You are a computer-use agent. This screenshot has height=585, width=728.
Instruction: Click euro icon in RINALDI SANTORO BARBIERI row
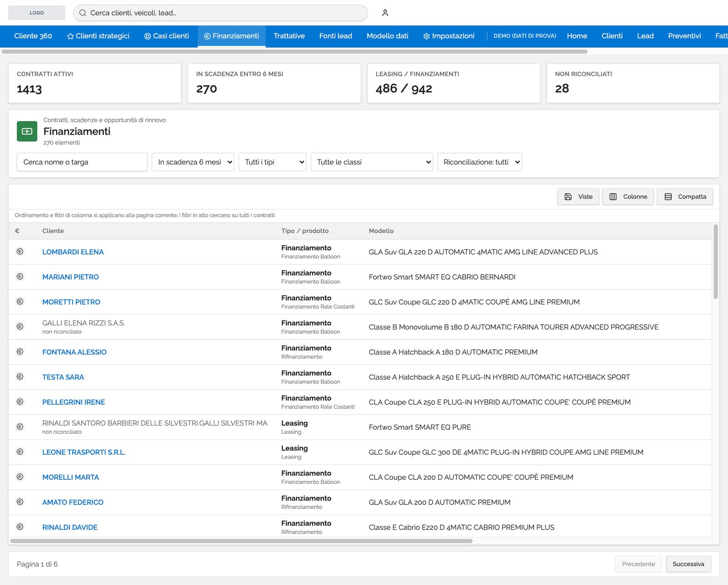(x=20, y=427)
